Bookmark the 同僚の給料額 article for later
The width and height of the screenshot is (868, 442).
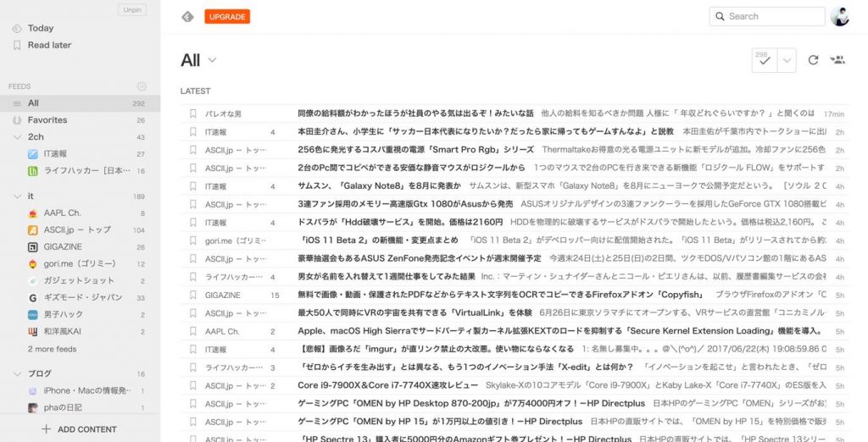(192, 113)
